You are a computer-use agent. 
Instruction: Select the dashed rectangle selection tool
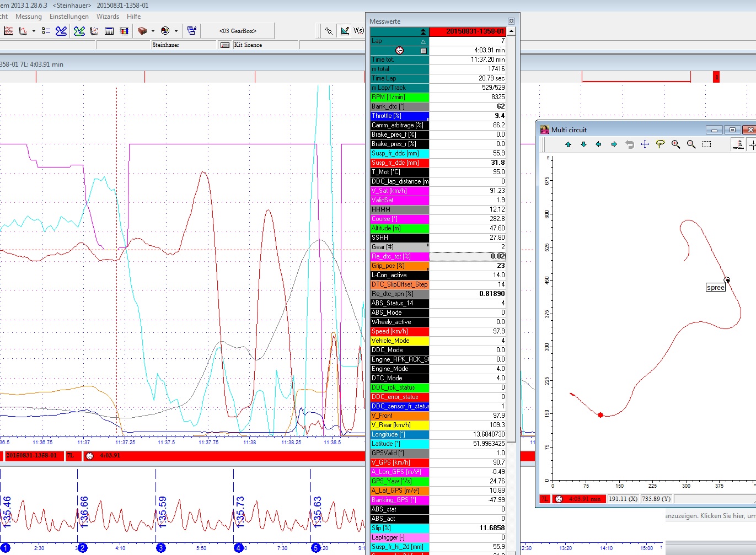click(x=706, y=144)
